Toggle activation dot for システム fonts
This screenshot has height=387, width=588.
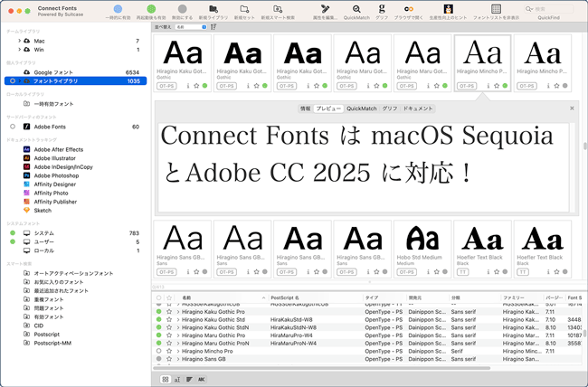(13, 233)
